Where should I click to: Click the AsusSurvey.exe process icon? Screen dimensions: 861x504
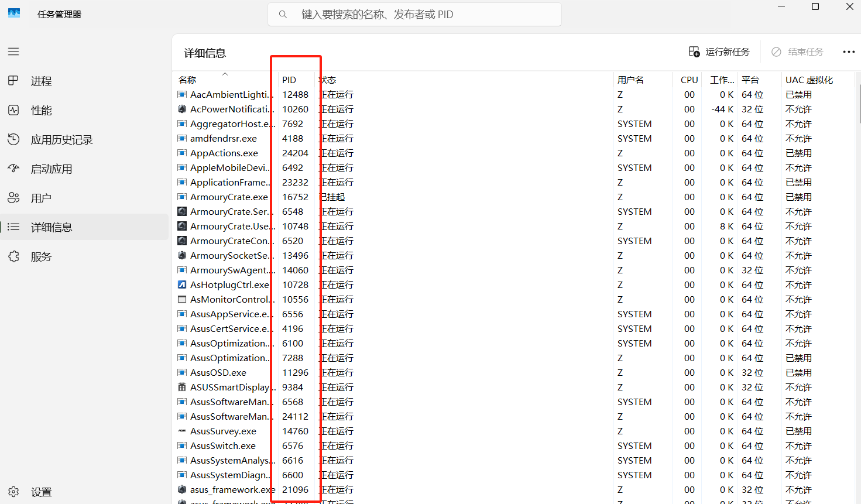(x=182, y=431)
